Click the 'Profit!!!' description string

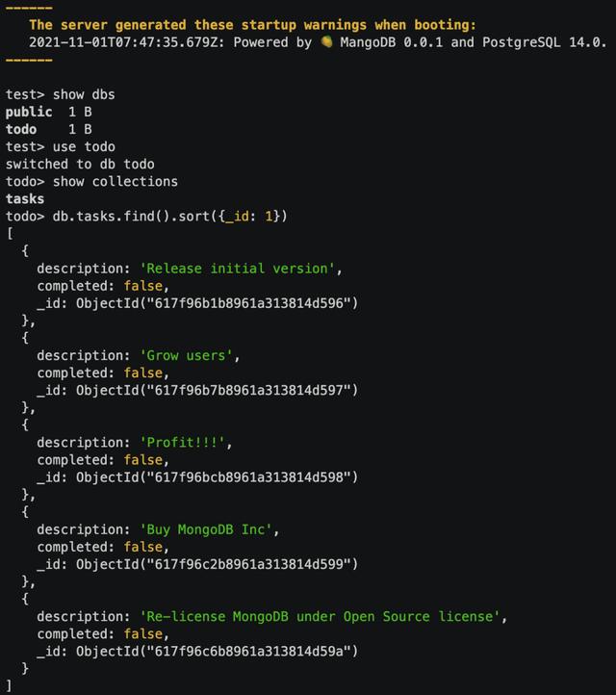click(x=185, y=443)
